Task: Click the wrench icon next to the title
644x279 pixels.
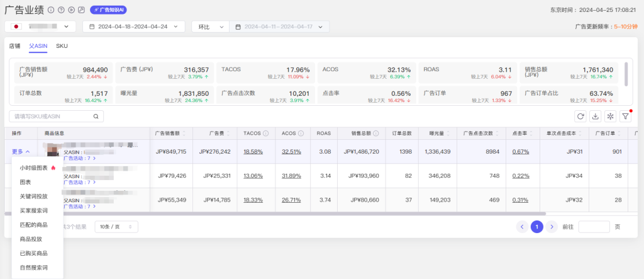Action: click(81, 9)
